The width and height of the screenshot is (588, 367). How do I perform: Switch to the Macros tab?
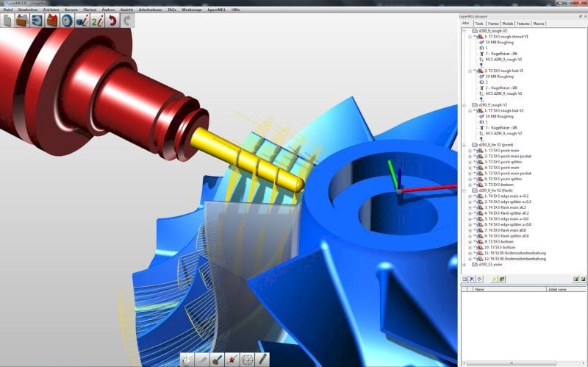(x=539, y=24)
